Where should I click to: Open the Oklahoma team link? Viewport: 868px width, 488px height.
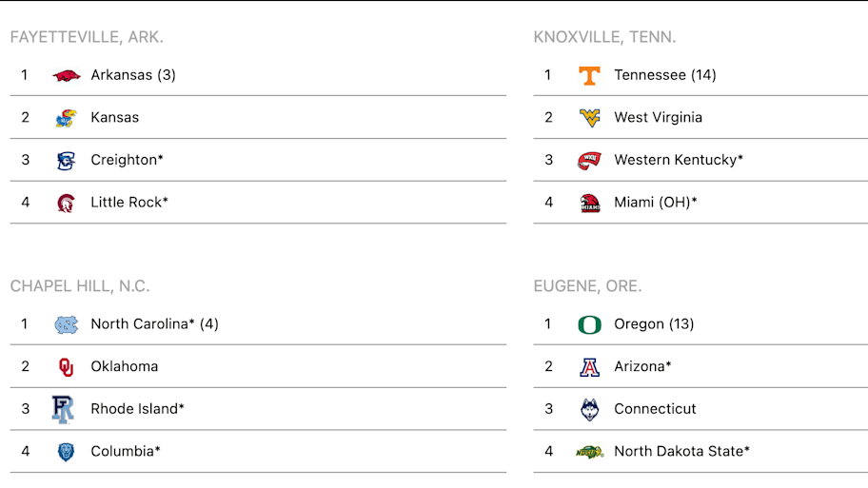tap(125, 366)
